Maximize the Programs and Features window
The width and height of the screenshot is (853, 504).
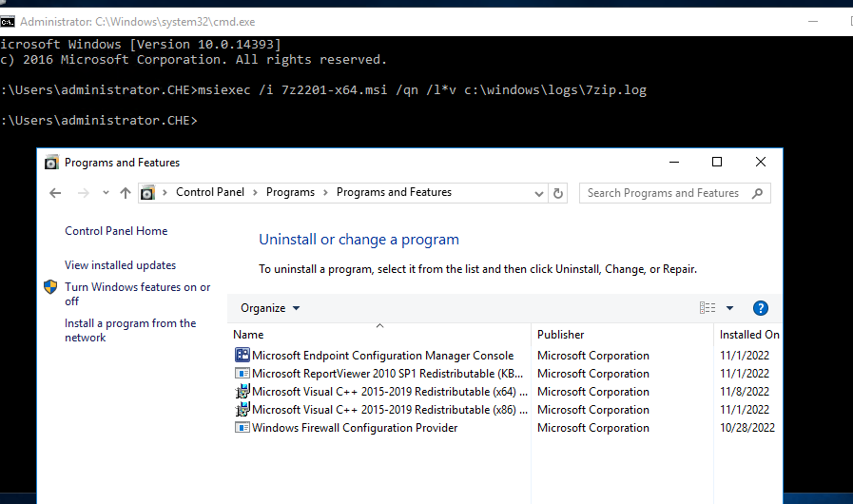point(717,163)
